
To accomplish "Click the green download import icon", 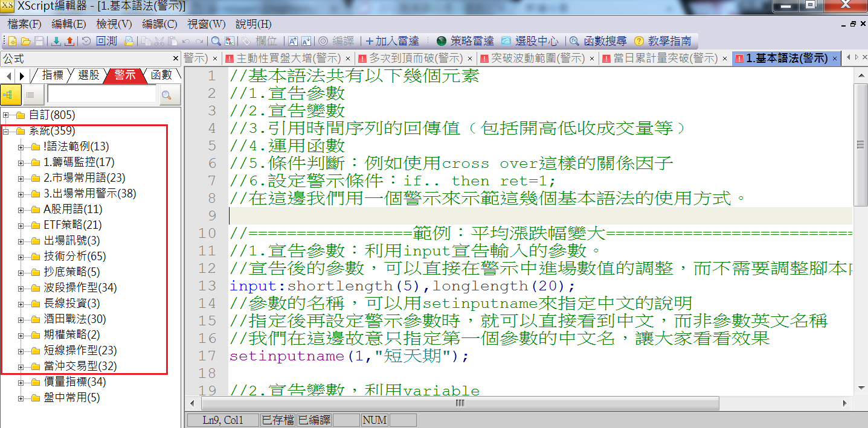I will coord(56,41).
